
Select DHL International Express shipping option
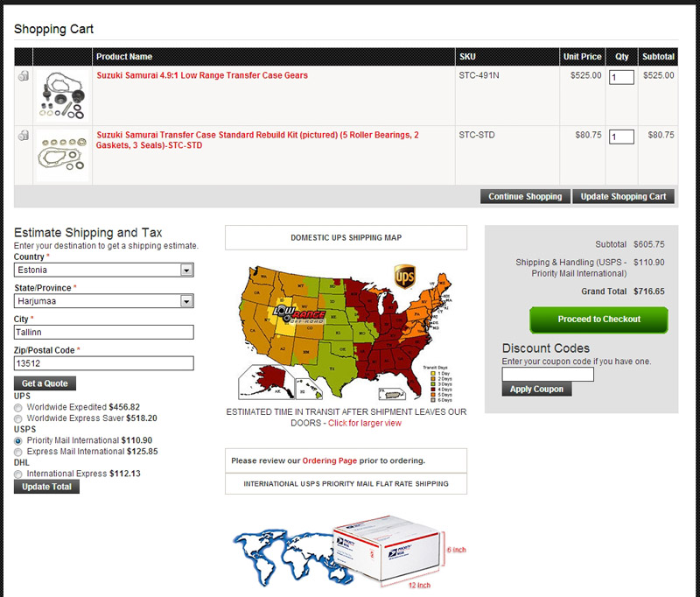coord(17,474)
